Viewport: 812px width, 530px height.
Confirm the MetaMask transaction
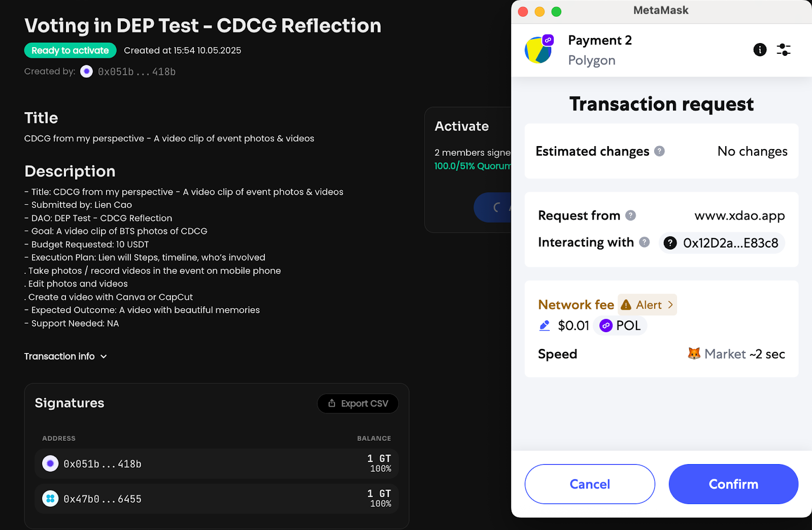[733, 484]
